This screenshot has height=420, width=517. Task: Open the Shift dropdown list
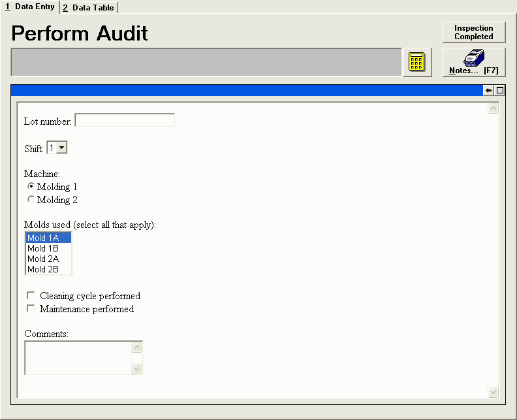click(61, 148)
